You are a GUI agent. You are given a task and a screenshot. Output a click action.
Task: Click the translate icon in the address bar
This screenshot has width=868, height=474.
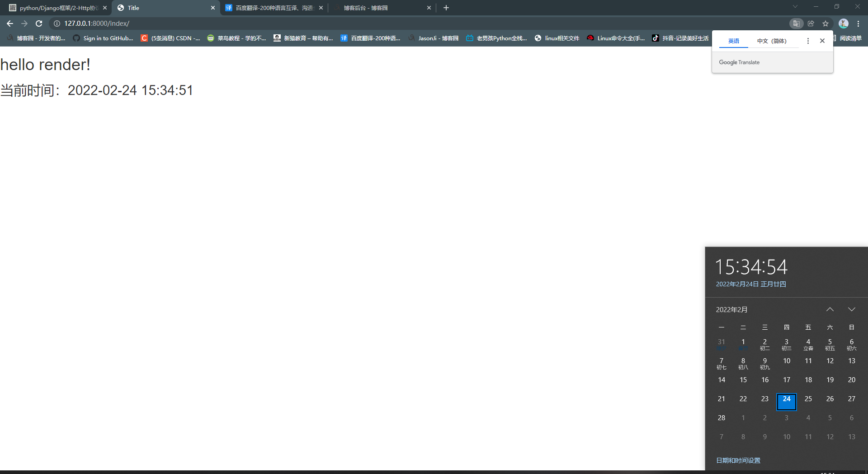797,24
